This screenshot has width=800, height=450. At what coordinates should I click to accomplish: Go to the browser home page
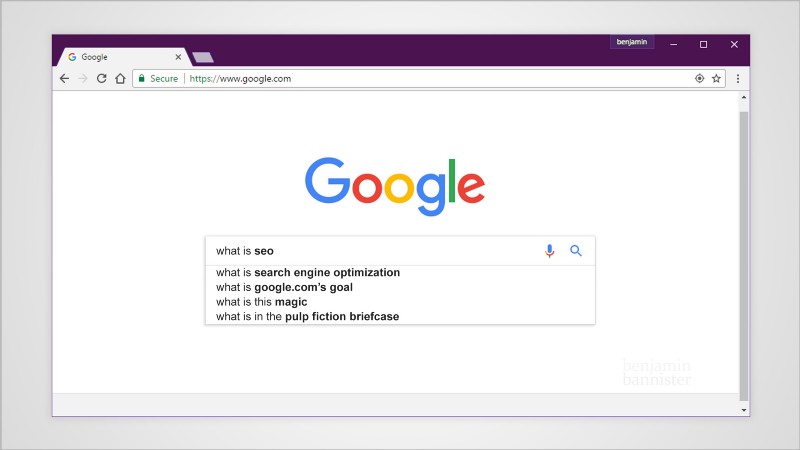(120, 78)
